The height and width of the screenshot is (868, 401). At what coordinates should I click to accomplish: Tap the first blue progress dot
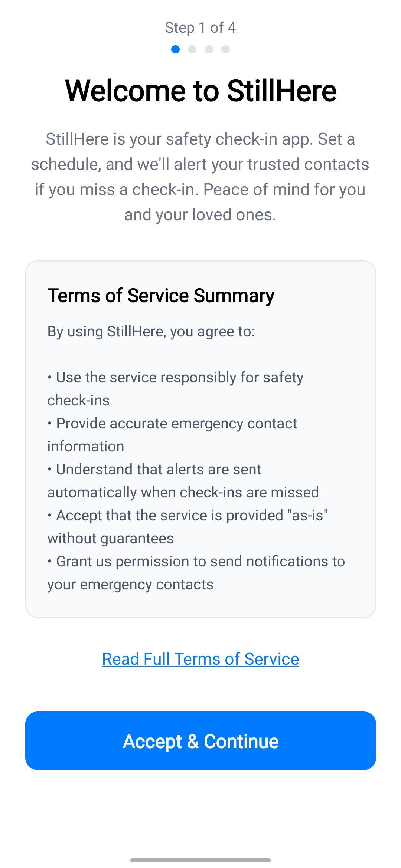[x=176, y=49]
